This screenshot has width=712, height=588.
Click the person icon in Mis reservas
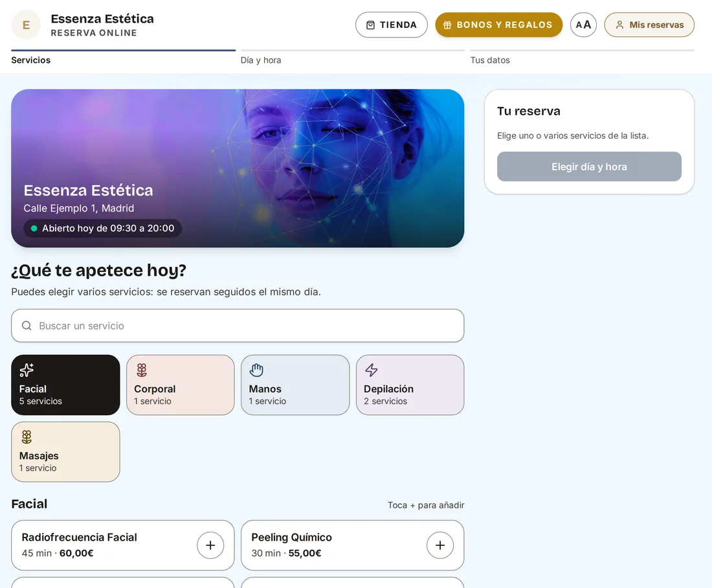[x=619, y=25]
